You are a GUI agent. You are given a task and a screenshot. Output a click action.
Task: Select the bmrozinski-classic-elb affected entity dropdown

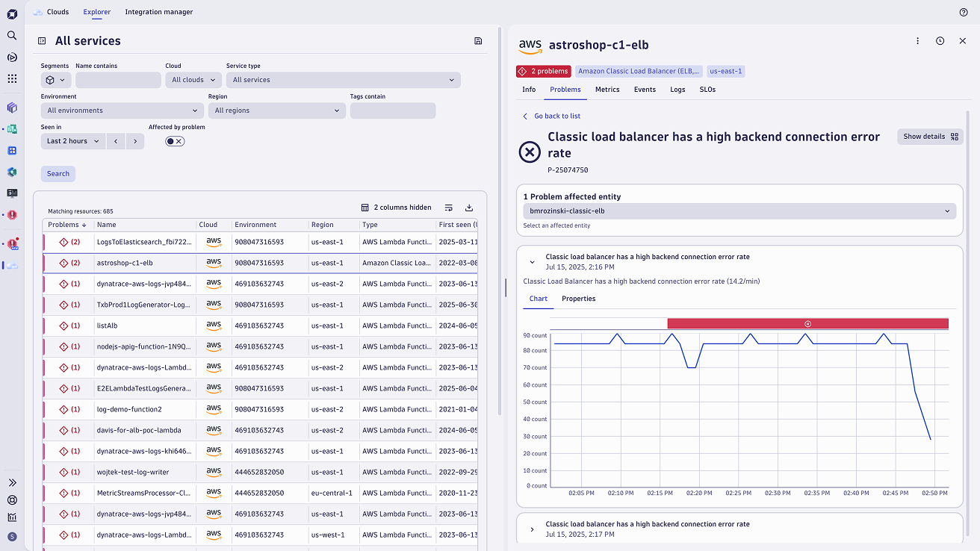[739, 211]
